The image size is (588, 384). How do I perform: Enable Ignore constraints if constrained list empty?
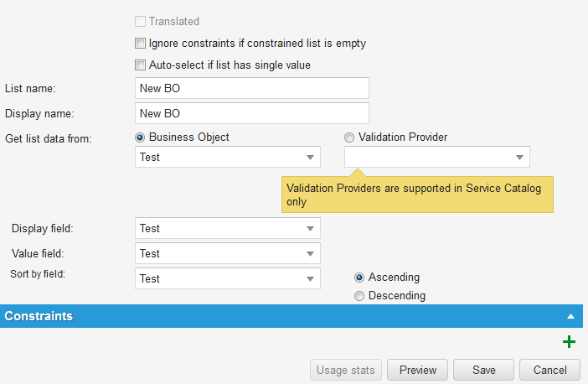click(x=140, y=43)
